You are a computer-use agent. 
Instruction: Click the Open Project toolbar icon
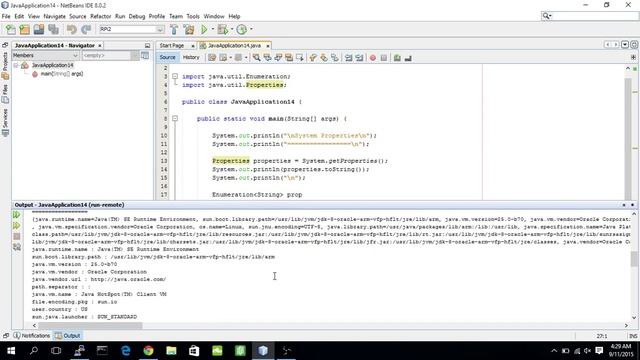39,29
